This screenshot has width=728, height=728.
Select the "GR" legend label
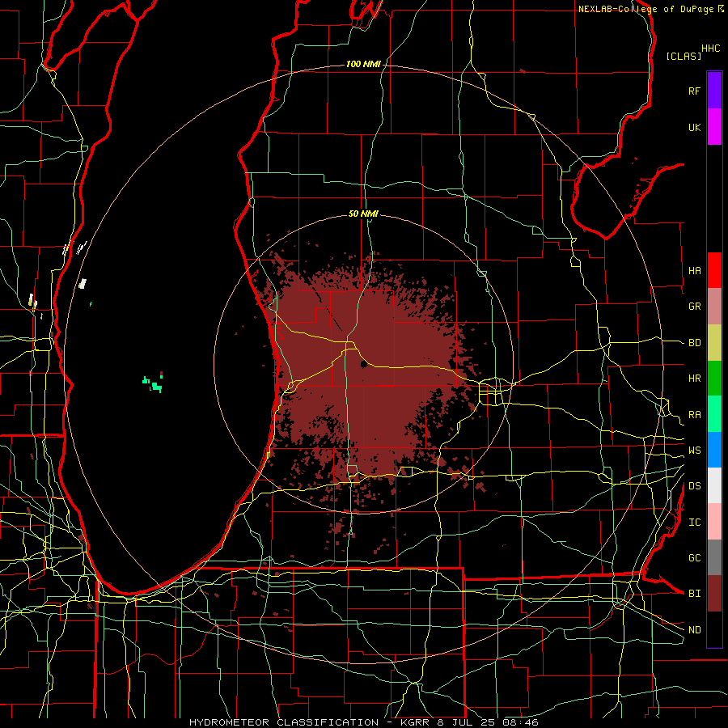coord(694,307)
